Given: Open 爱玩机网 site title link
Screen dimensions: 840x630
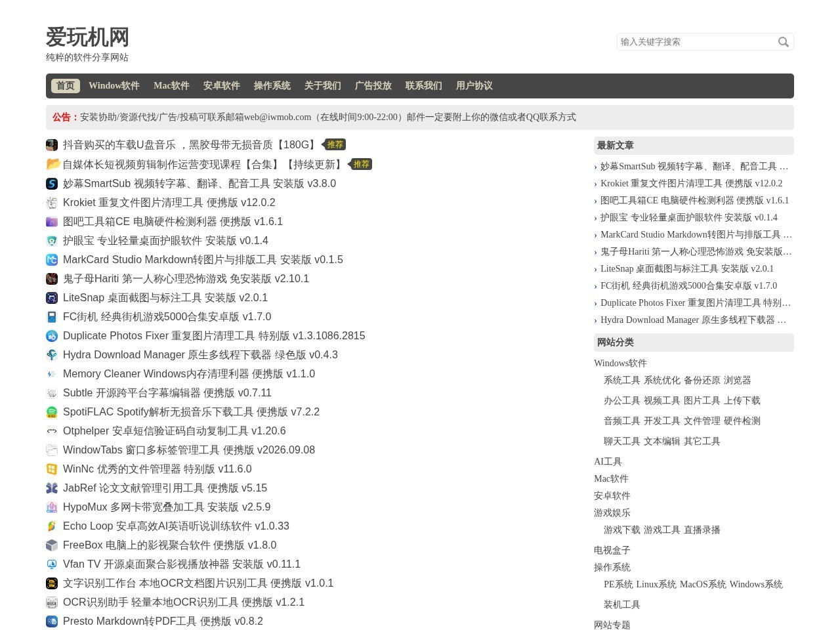Looking at the screenshot, I should [x=87, y=37].
